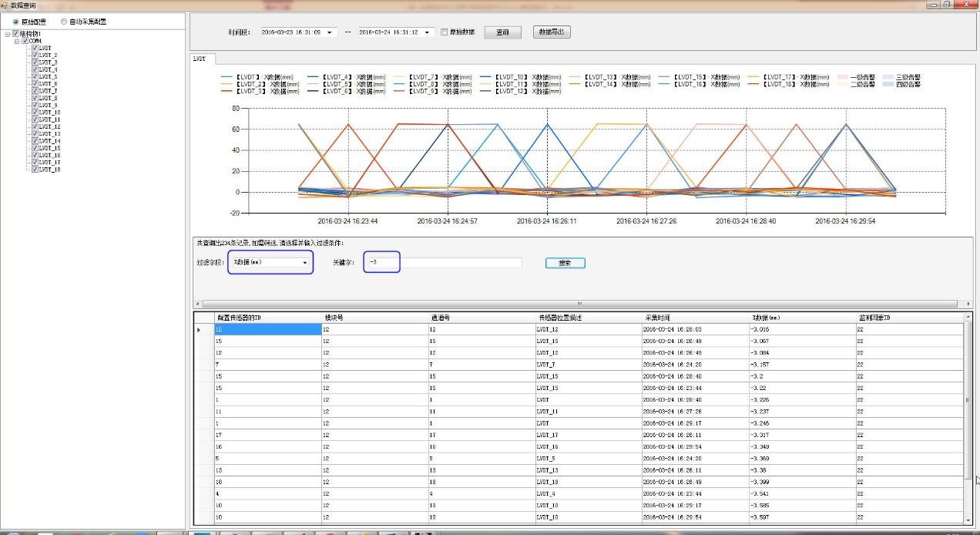Viewport: 980px width, 535px height.
Task: Uncheck LVDT_18 in the sensor tree
Action: (35, 170)
